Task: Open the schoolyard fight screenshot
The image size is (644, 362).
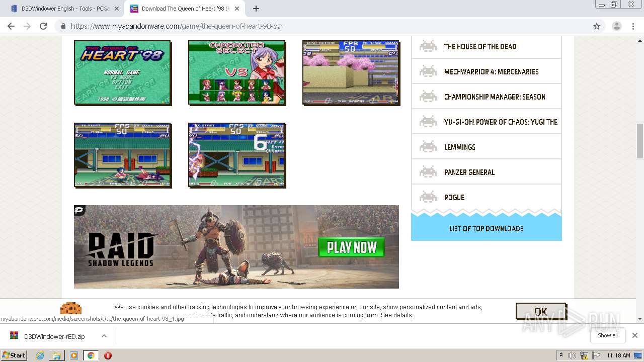Action: pyautogui.click(x=122, y=155)
